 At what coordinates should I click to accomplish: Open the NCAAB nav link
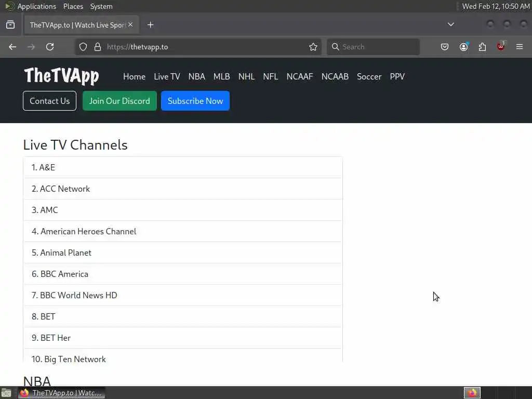tap(335, 77)
